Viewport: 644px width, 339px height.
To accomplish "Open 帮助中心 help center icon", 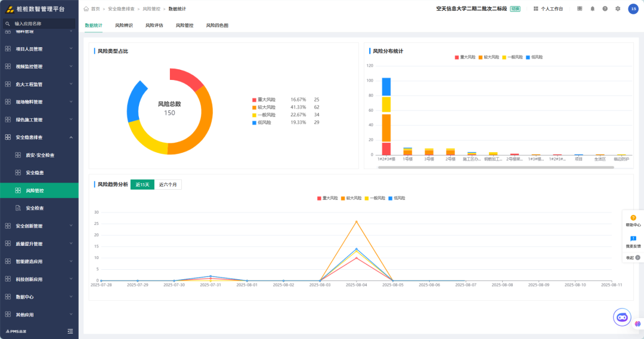I will point(633,221).
